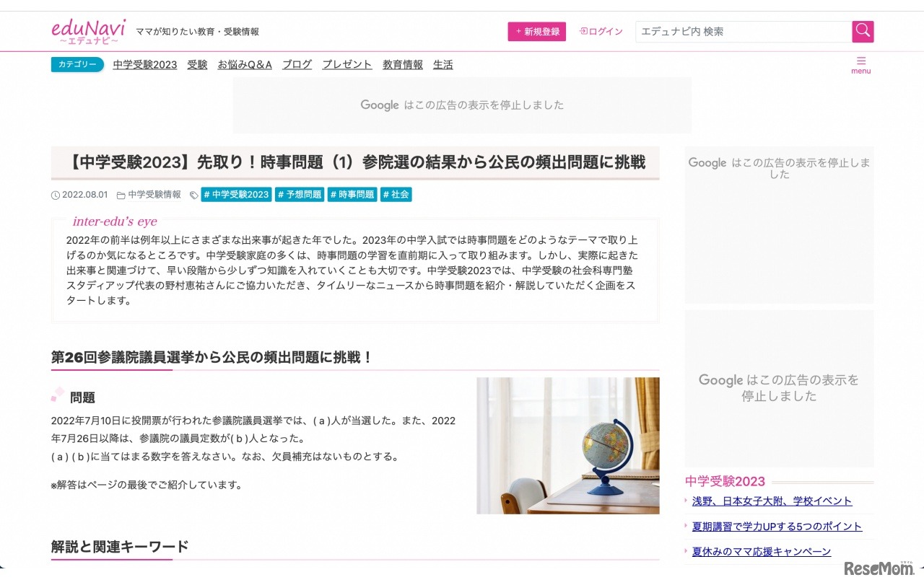Click the エデュナビ内 検索 search field

pos(744,31)
